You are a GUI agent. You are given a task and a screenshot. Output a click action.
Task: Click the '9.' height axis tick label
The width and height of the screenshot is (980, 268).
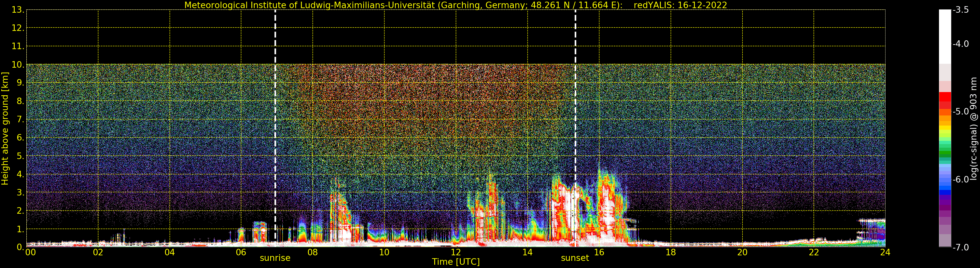coord(21,83)
